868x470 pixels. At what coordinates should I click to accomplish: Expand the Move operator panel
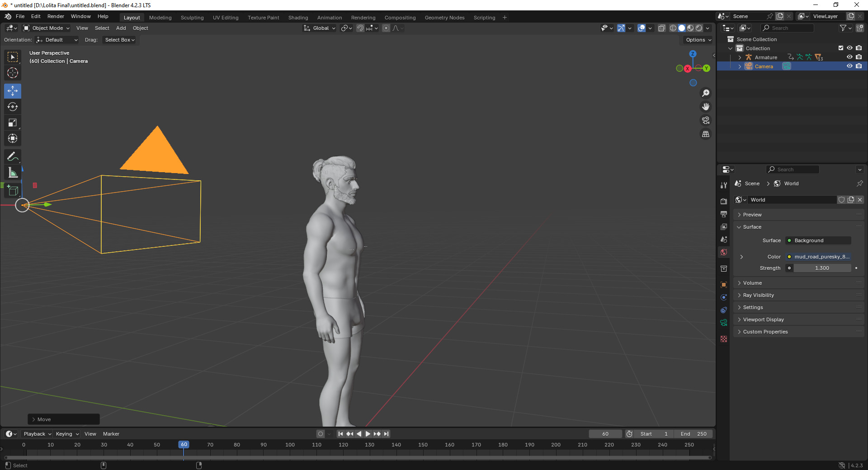pos(64,419)
